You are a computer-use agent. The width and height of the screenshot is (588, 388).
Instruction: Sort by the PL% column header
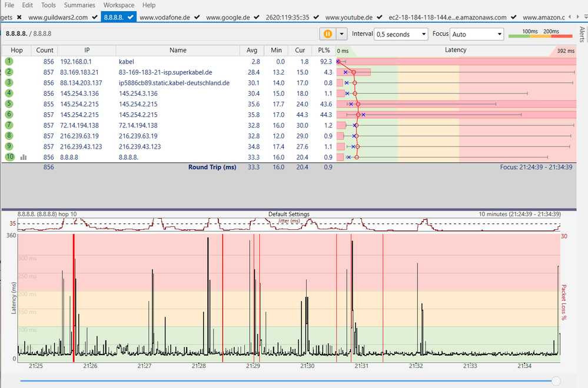[323, 50]
